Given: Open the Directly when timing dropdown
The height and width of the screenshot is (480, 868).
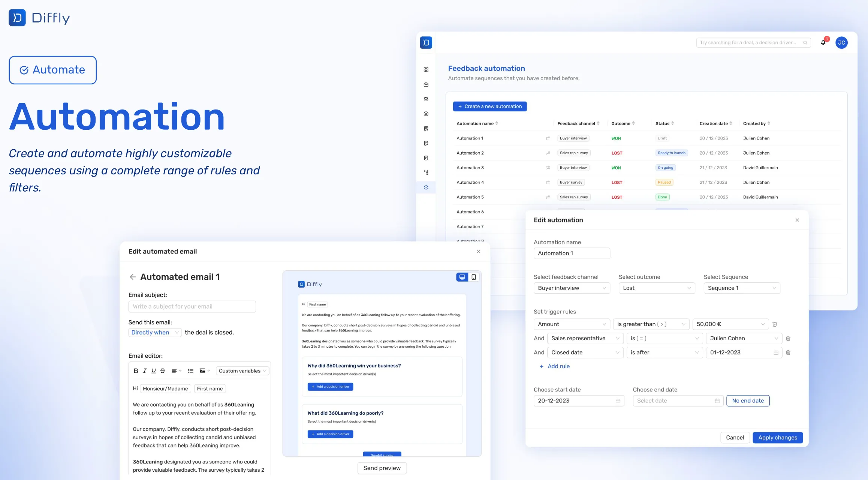Looking at the screenshot, I should (155, 332).
